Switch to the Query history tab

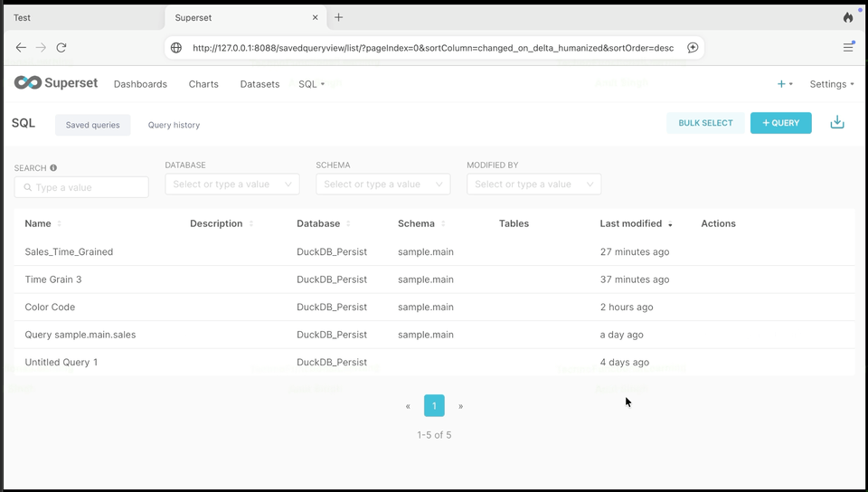(x=174, y=125)
